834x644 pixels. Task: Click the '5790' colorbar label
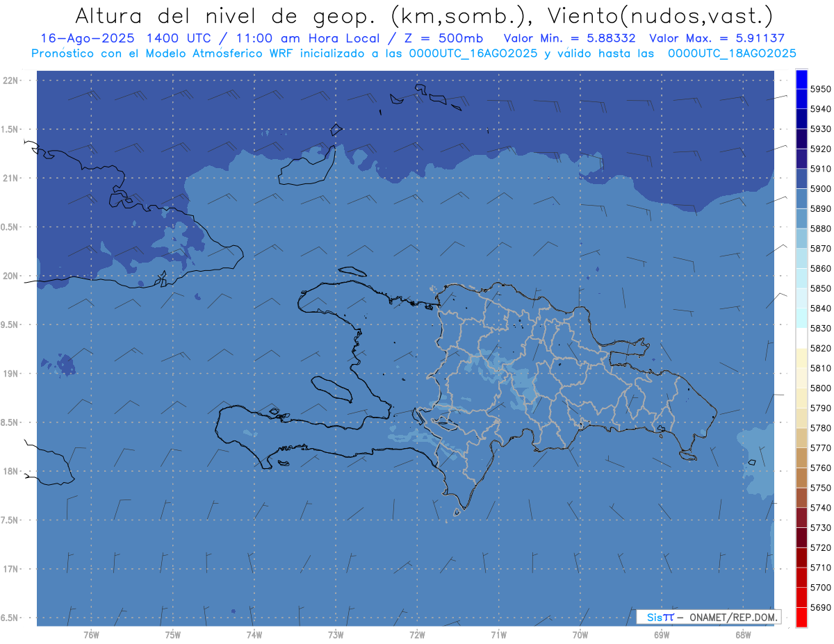coord(820,408)
